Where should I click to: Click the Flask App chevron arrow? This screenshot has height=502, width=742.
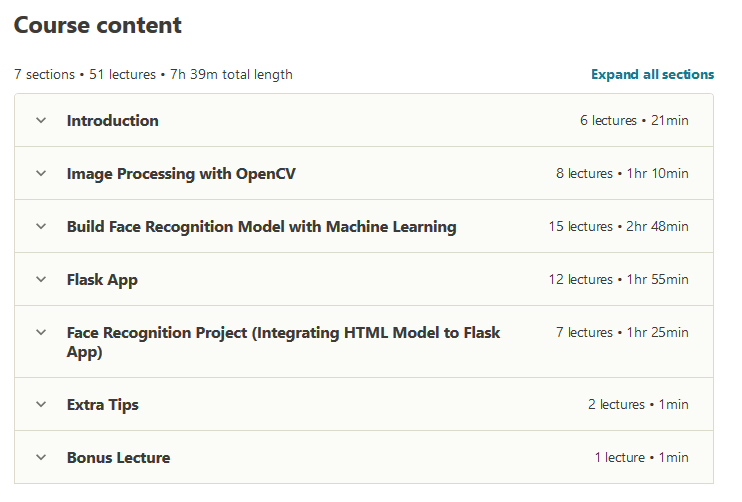click(x=41, y=280)
